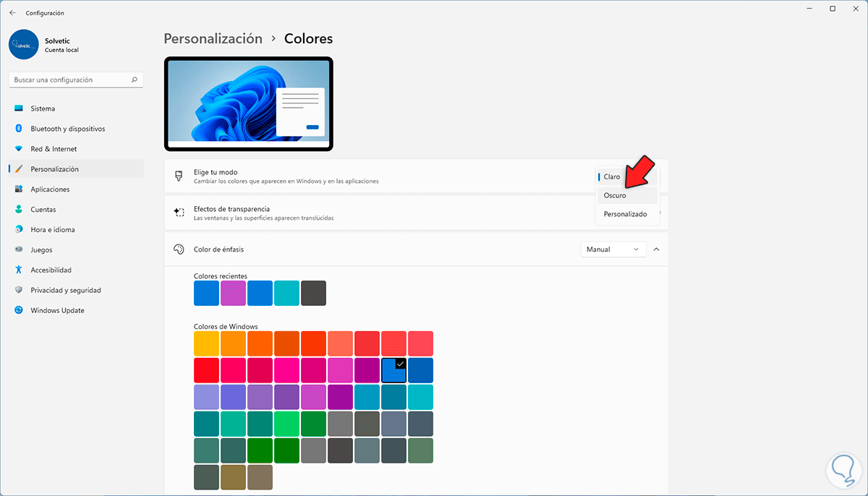Screen dimensions: 868x496
Task: Go to Bluetooth y dispositivos
Action: pyautogui.click(x=76, y=129)
